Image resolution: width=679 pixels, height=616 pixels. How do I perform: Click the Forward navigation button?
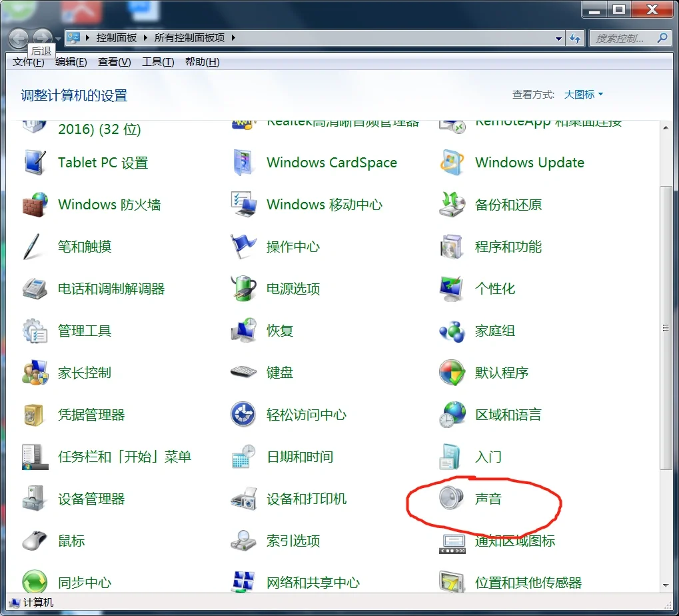[x=42, y=38]
